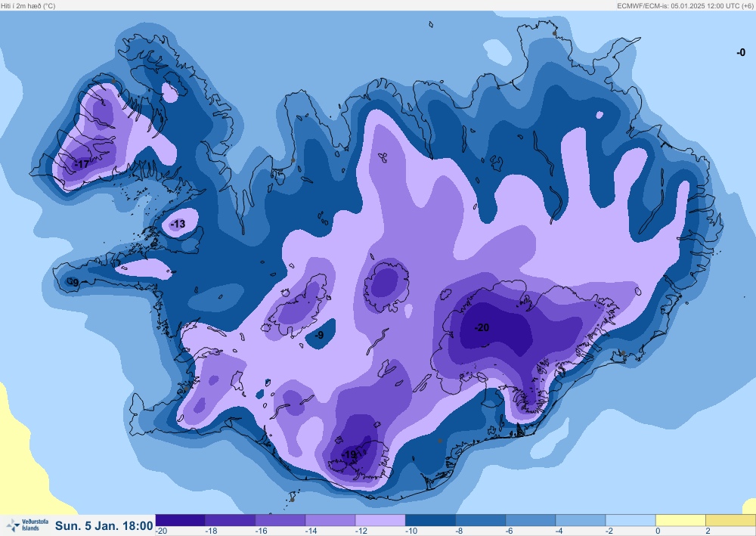Pick the legend swatch between -4 and -2
The height and width of the screenshot is (536, 756).
point(581,520)
